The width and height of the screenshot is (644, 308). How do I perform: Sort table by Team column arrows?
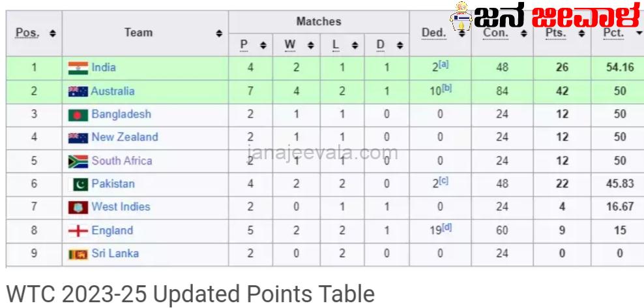pos(220,33)
